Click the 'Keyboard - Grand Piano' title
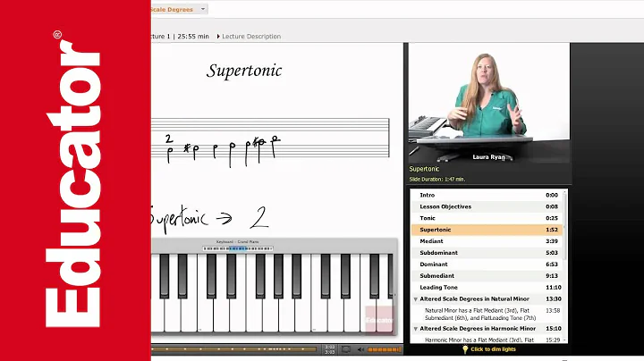The width and height of the screenshot is (644, 361). (x=237, y=242)
